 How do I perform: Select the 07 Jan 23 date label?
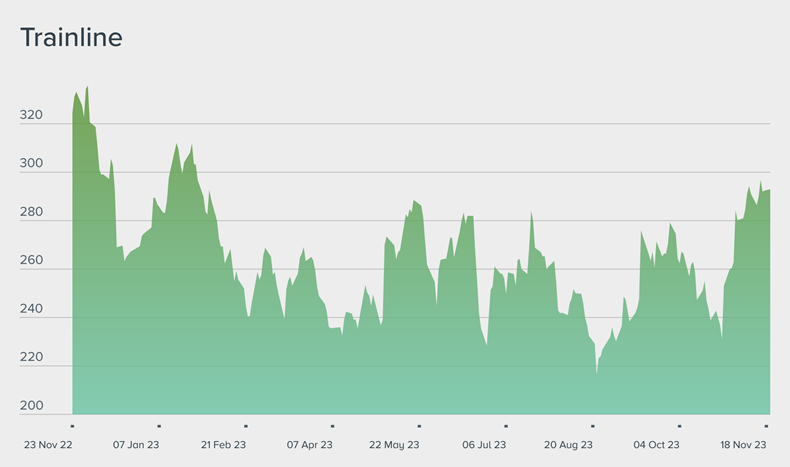(x=136, y=445)
